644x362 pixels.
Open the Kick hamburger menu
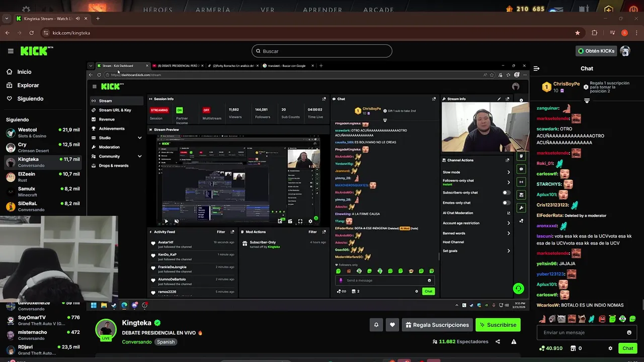(x=11, y=51)
